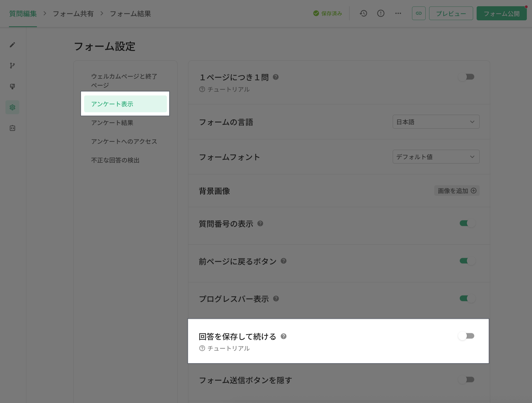Disable the プログレスバー表示 toggle

tap(467, 298)
